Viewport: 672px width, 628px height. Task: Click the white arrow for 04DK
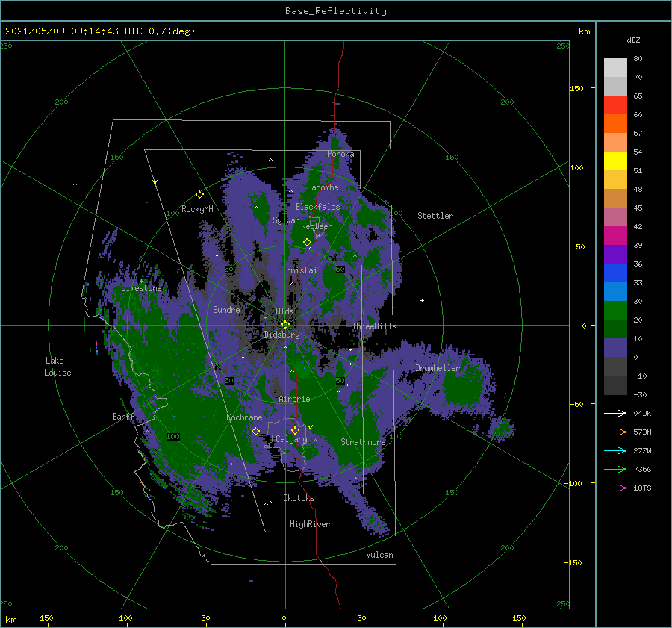point(615,413)
